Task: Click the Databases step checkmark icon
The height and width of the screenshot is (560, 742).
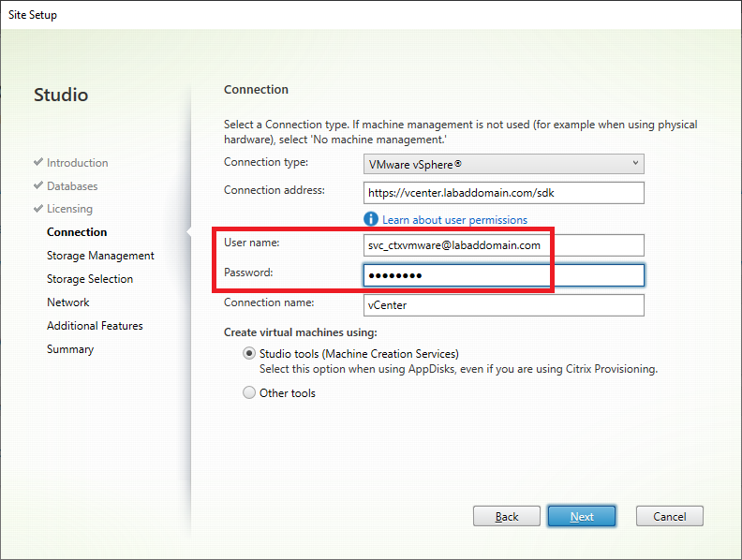Action: (x=38, y=186)
